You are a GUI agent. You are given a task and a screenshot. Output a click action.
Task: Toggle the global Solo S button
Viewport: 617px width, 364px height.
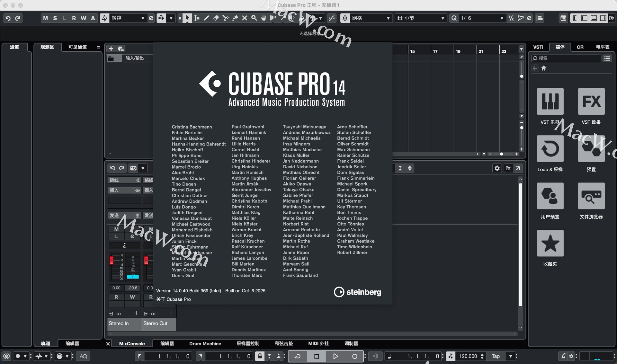[x=55, y=18]
